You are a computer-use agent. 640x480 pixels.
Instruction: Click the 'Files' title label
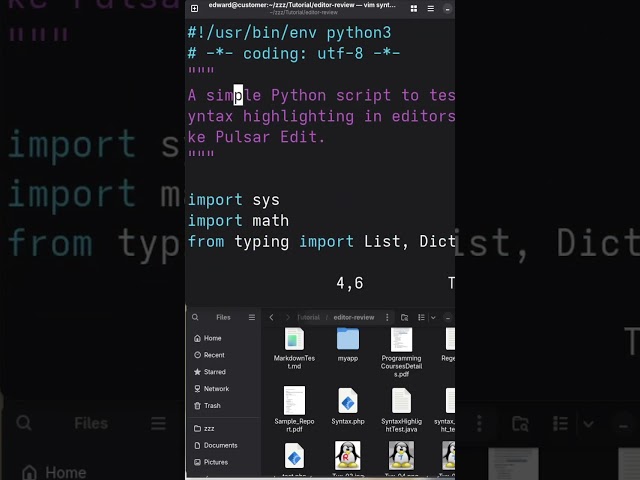point(223,317)
